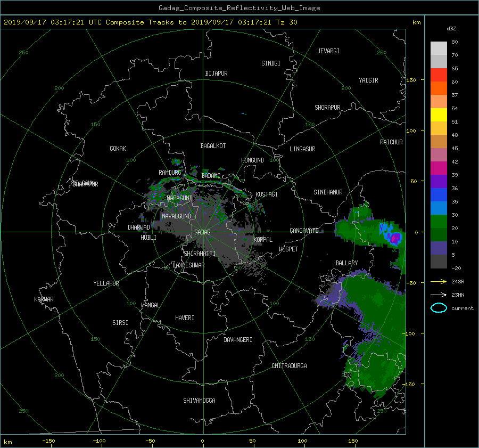The height and width of the screenshot is (448, 479).
Task: Click the GOKAK city label
Action: [118, 149]
